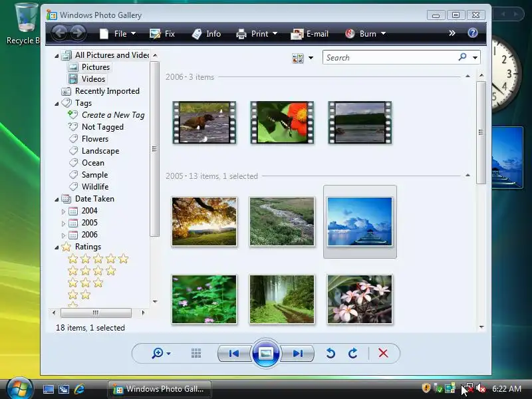Go to the Previous item
The height and width of the screenshot is (399, 532).
(234, 353)
